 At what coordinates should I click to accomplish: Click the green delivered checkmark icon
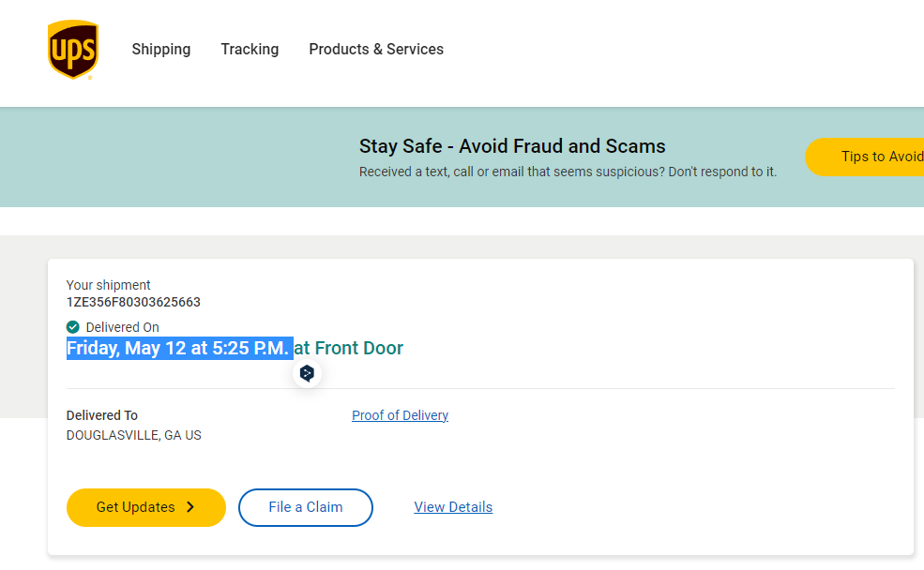(73, 327)
